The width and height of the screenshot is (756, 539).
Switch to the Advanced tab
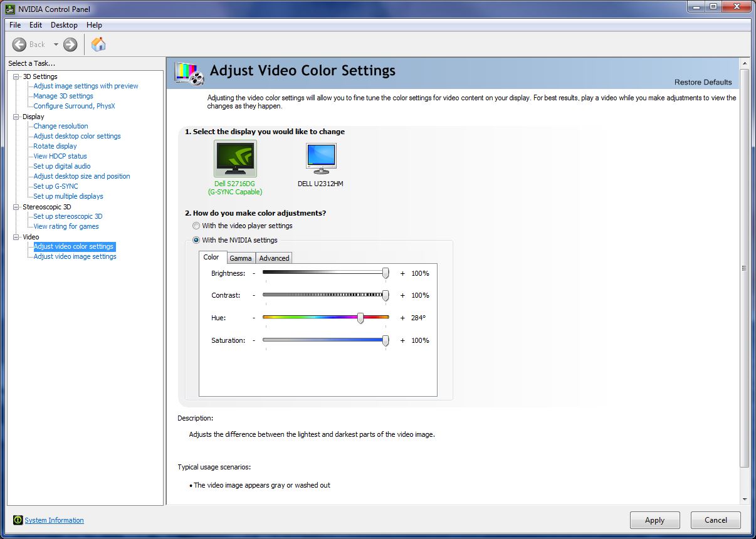[x=274, y=258]
